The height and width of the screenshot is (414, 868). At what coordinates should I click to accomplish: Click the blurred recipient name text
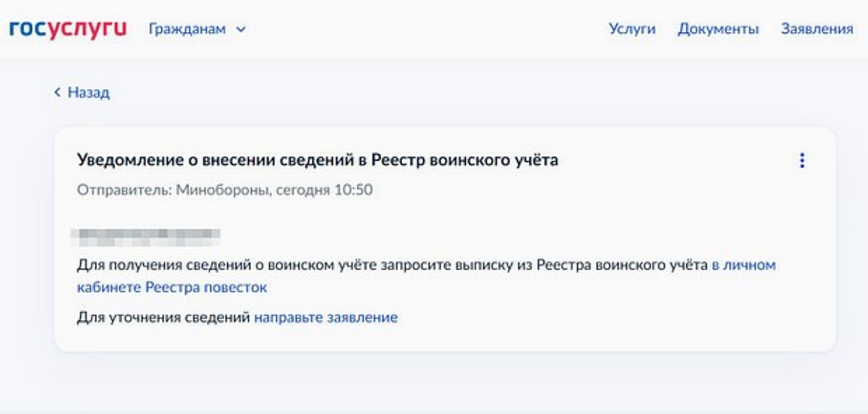coord(148,234)
